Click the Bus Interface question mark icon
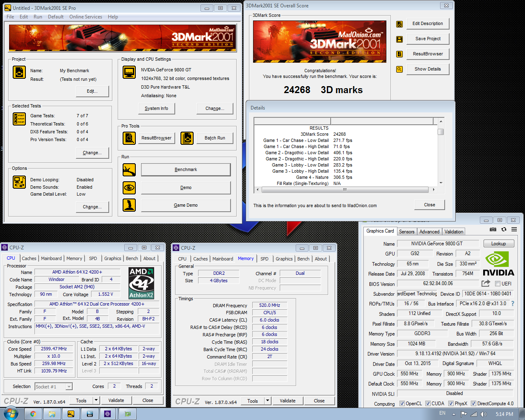The image size is (525, 420). click(512, 304)
